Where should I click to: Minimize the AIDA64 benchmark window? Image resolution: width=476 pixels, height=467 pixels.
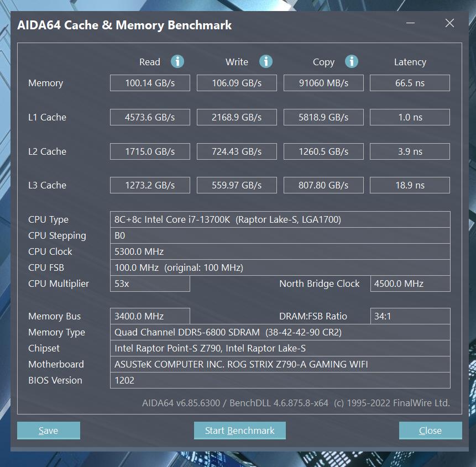pos(410,23)
